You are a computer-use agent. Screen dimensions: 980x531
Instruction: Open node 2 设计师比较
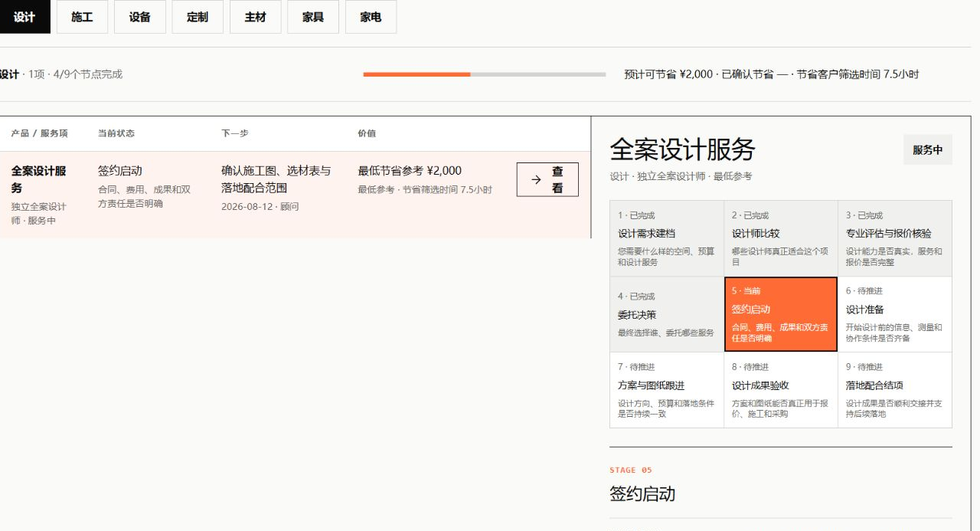click(781, 238)
